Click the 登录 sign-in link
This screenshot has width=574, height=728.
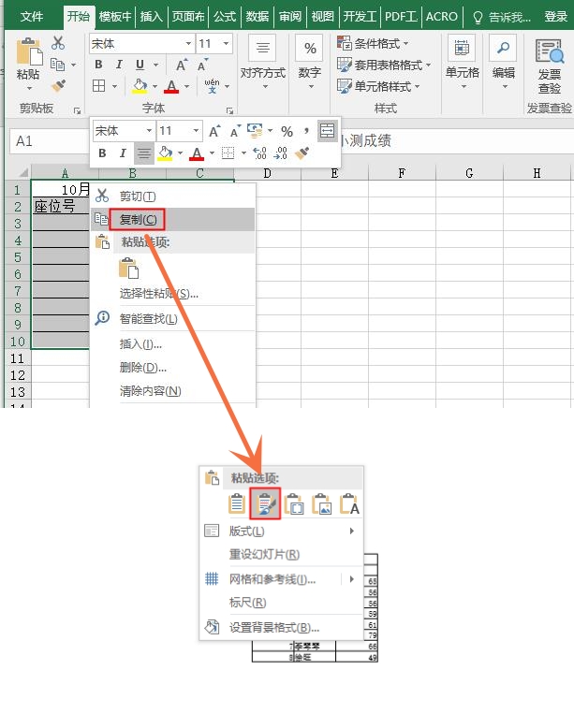point(556,17)
